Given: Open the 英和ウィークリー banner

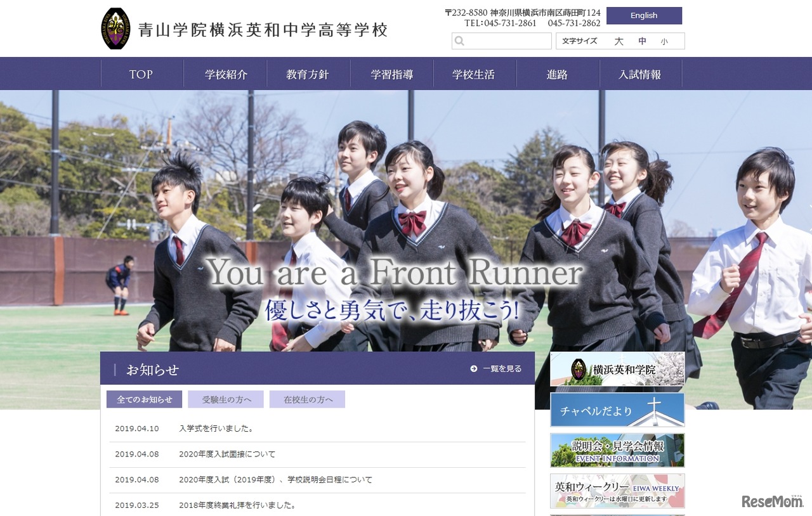Looking at the screenshot, I should click(617, 491).
